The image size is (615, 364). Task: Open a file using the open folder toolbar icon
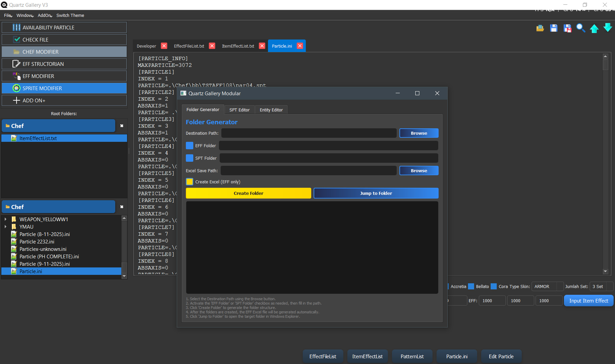click(540, 28)
